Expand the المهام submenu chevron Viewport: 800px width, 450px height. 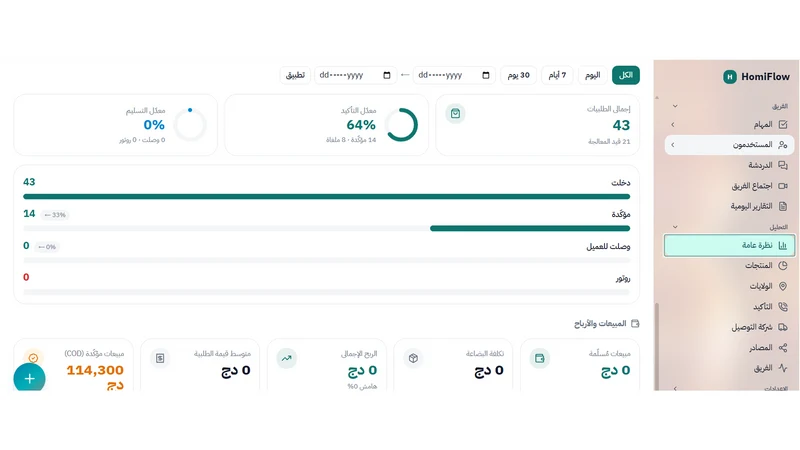click(x=673, y=124)
